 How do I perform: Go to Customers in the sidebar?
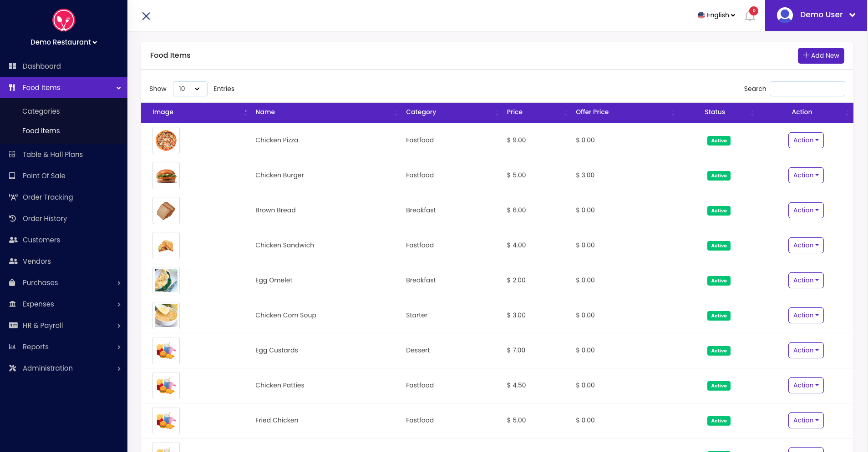pyautogui.click(x=41, y=240)
